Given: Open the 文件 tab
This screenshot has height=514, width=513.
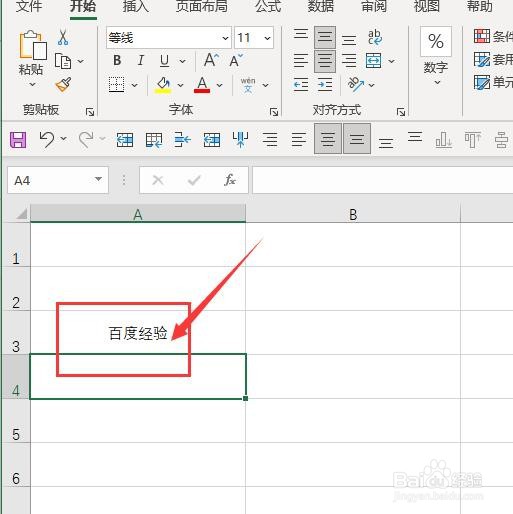Looking at the screenshot, I should pos(29,6).
